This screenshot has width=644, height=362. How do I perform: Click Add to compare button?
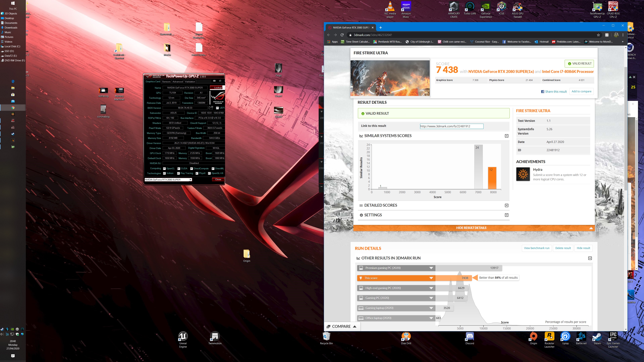581,92
